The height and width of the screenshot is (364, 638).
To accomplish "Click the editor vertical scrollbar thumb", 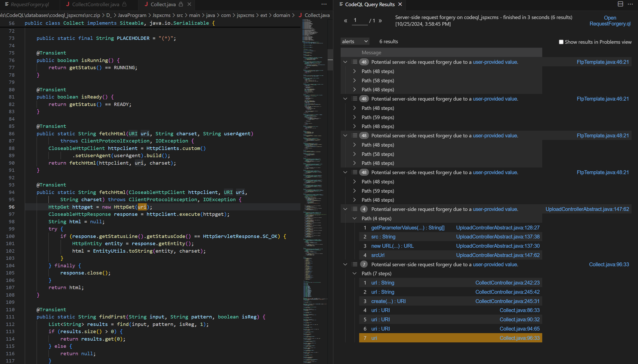I will point(330,60).
